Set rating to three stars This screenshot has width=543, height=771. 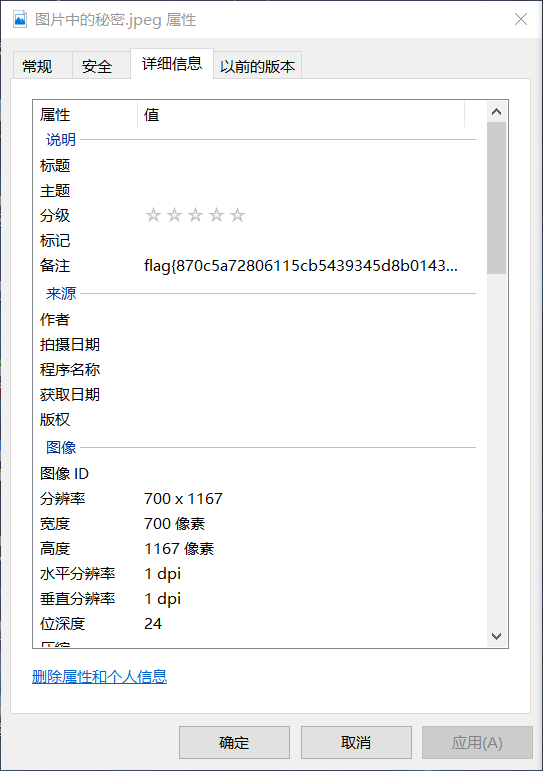[195, 215]
